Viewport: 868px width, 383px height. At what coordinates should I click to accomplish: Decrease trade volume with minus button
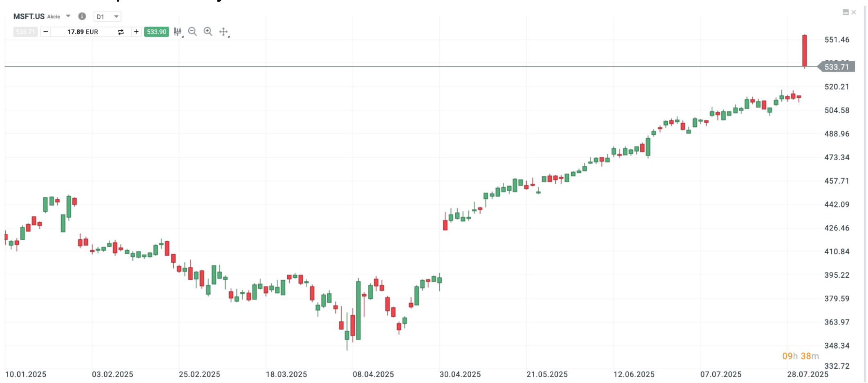[46, 32]
